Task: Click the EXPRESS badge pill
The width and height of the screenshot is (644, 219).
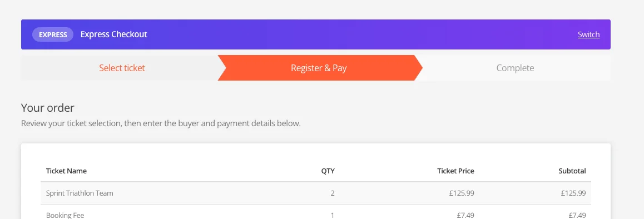Action: tap(53, 34)
